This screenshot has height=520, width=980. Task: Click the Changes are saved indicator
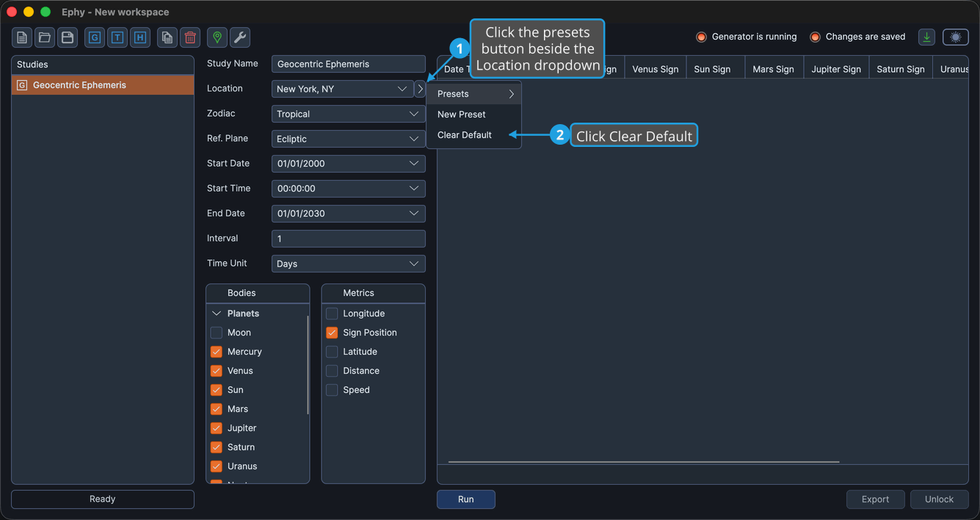click(857, 37)
